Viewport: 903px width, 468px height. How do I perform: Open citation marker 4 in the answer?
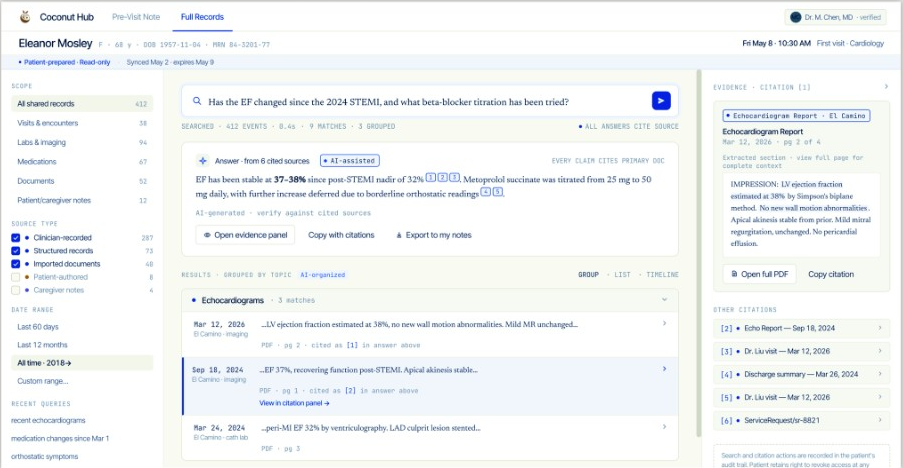point(485,192)
